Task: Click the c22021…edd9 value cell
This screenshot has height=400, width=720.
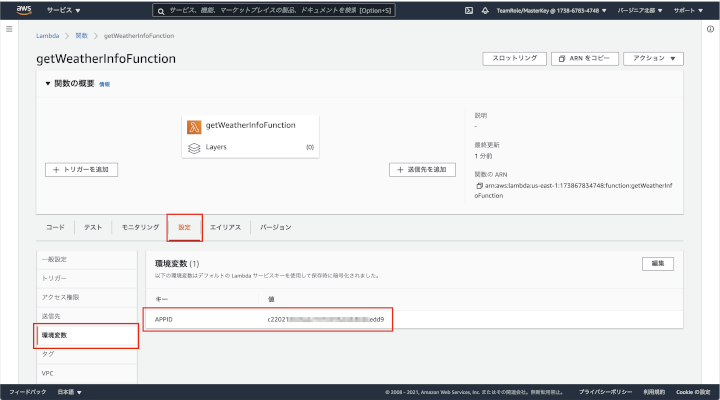Action: [x=326, y=319]
